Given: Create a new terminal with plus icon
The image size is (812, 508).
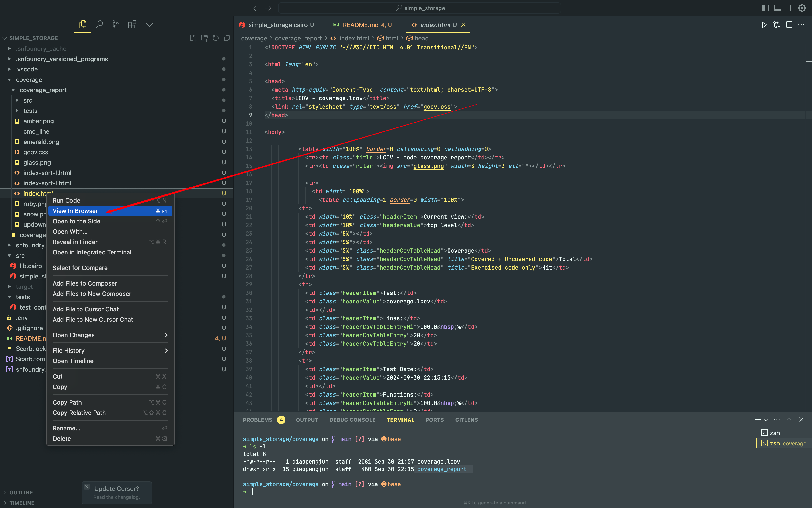Looking at the screenshot, I should tap(758, 420).
